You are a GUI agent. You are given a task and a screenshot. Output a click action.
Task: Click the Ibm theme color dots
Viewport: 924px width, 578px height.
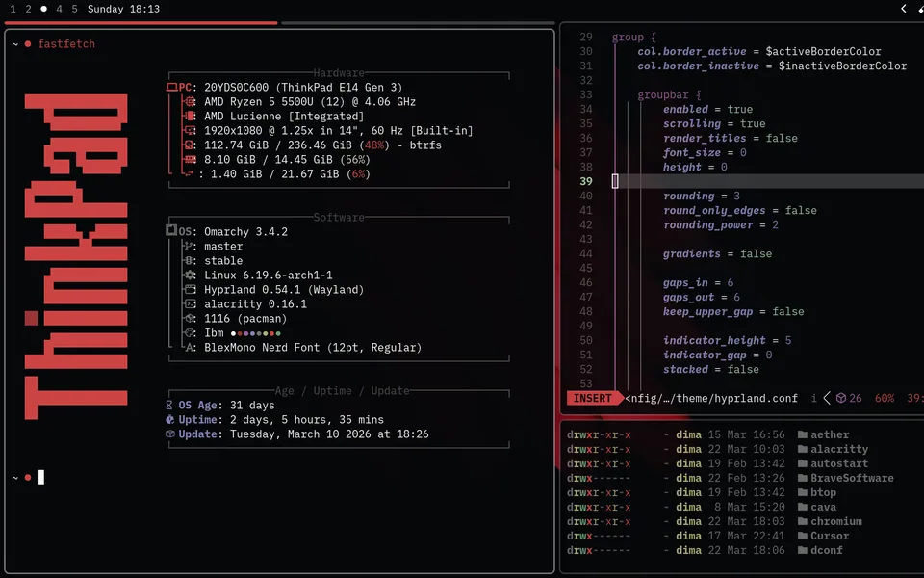click(x=255, y=333)
